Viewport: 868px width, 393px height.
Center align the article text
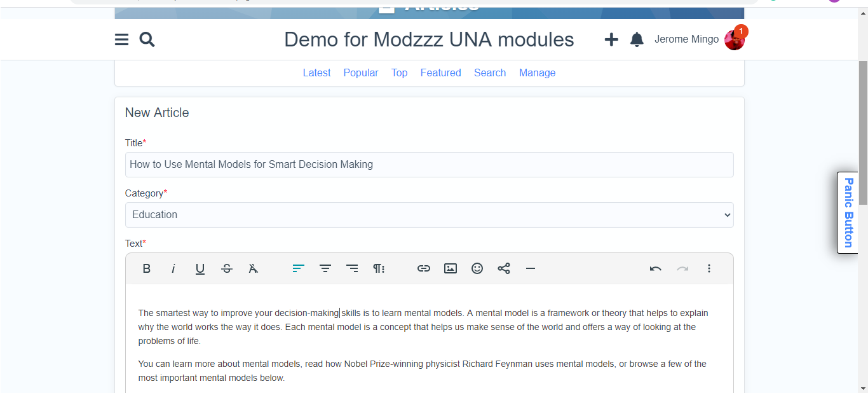coord(325,268)
